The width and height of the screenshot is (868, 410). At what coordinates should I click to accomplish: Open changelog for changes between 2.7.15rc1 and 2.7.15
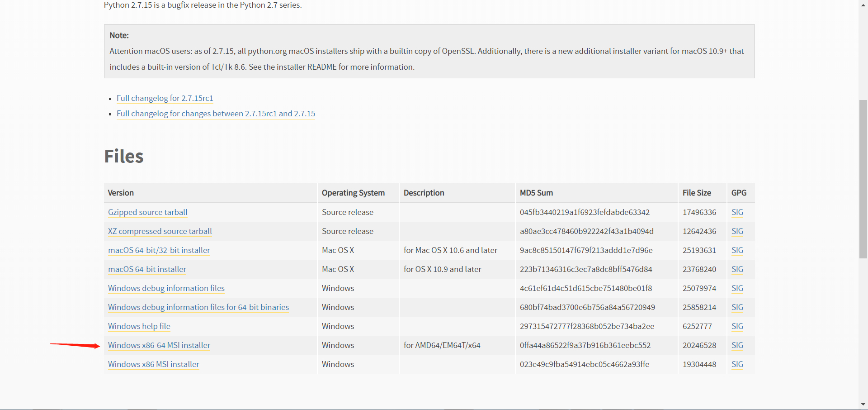point(216,114)
